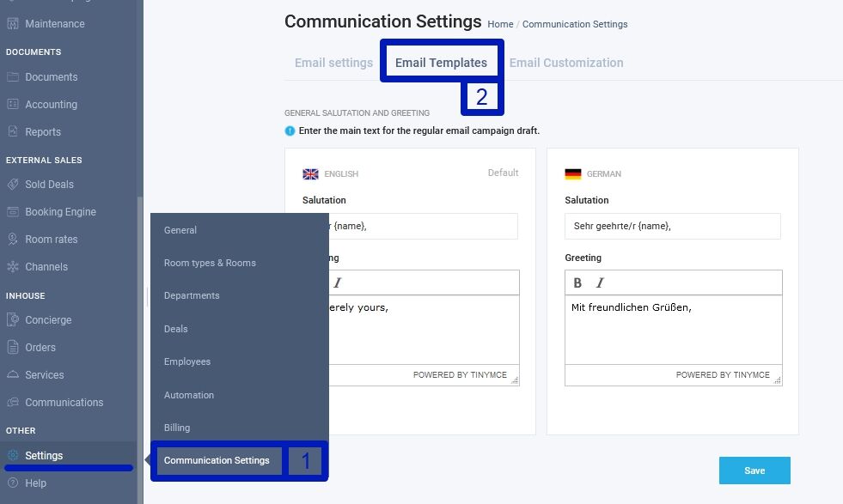This screenshot has height=504, width=843.
Task: Toggle italic in the English greeting editor
Action: click(338, 282)
